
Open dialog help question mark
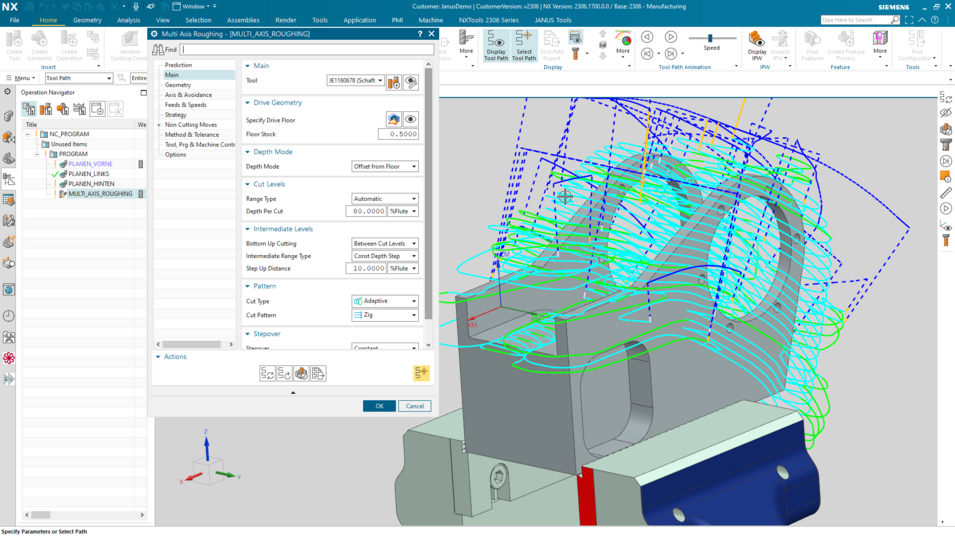click(x=420, y=34)
